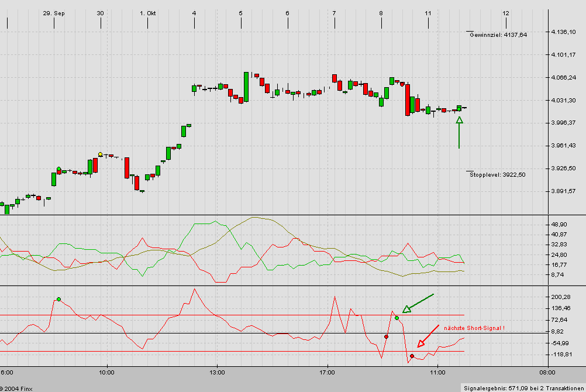
Task: Click the Signalergebnis status text
Action: tap(522, 387)
